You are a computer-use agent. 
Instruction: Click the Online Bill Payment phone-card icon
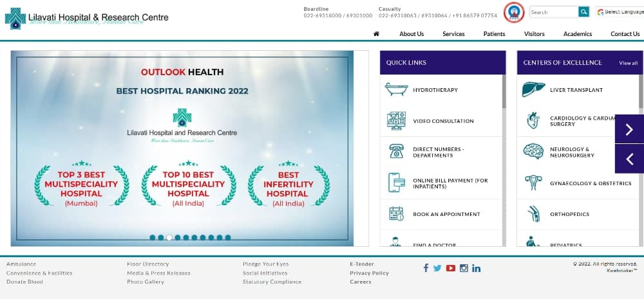396,183
